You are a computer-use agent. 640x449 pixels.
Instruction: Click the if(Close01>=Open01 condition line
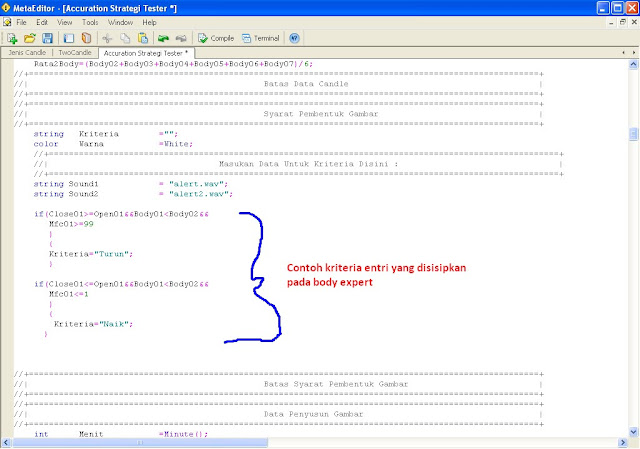click(122, 214)
